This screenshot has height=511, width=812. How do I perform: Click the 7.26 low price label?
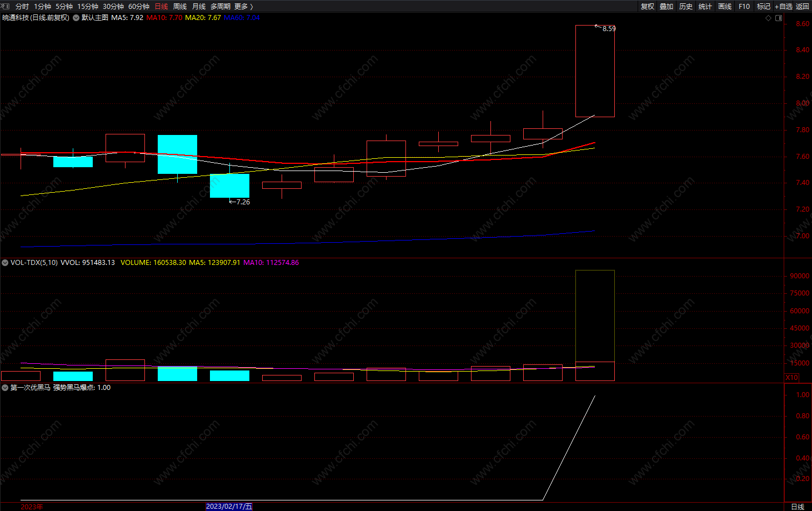(243, 202)
